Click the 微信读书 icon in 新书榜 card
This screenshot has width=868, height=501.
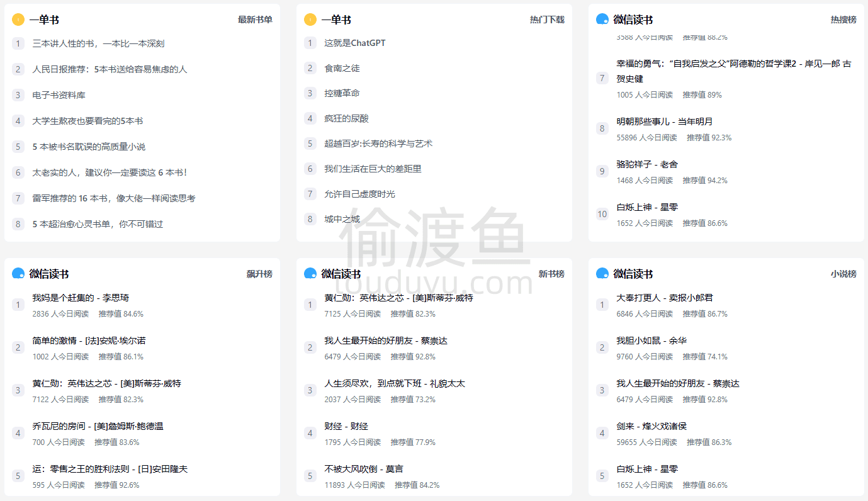click(310, 274)
